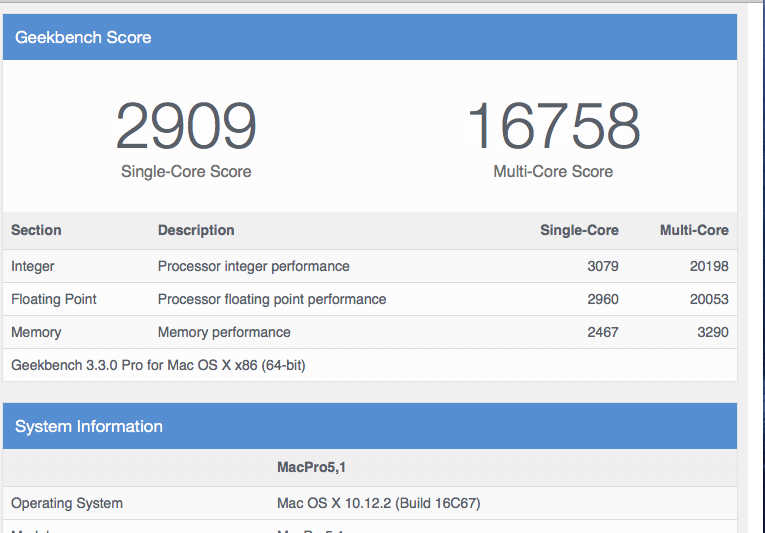Select the Floating Point row label
Image resolution: width=765 pixels, height=533 pixels.
tap(54, 299)
